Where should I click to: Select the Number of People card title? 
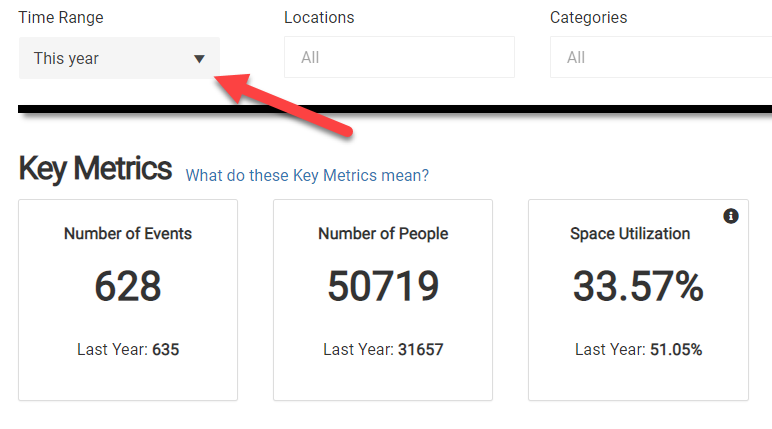click(x=383, y=233)
